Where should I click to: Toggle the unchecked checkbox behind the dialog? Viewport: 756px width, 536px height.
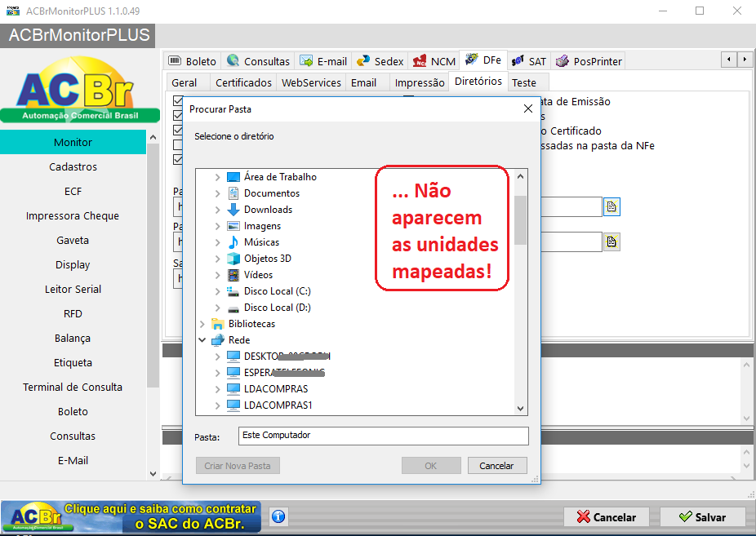click(x=178, y=145)
